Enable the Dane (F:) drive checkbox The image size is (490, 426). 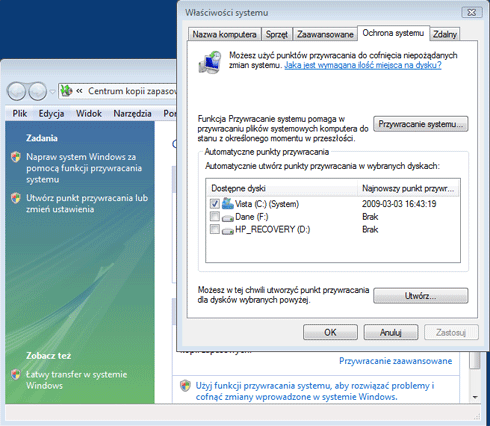(215, 216)
